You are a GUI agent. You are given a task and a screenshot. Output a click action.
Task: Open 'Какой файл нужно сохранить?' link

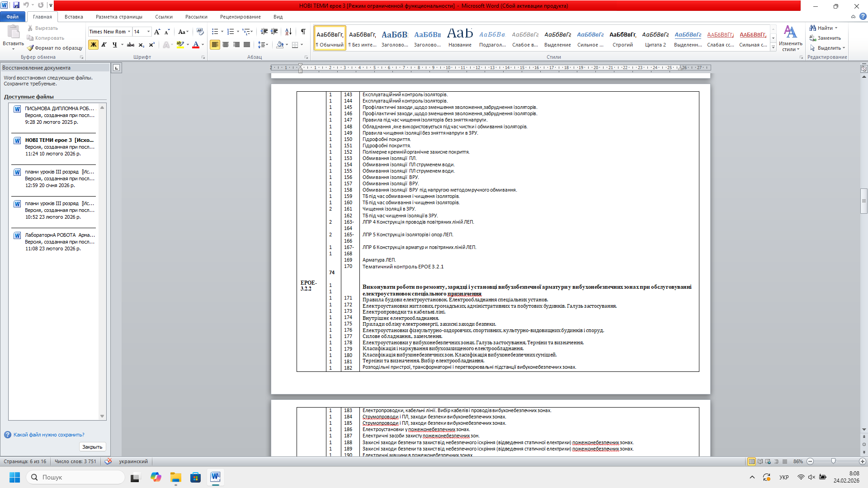(49, 435)
